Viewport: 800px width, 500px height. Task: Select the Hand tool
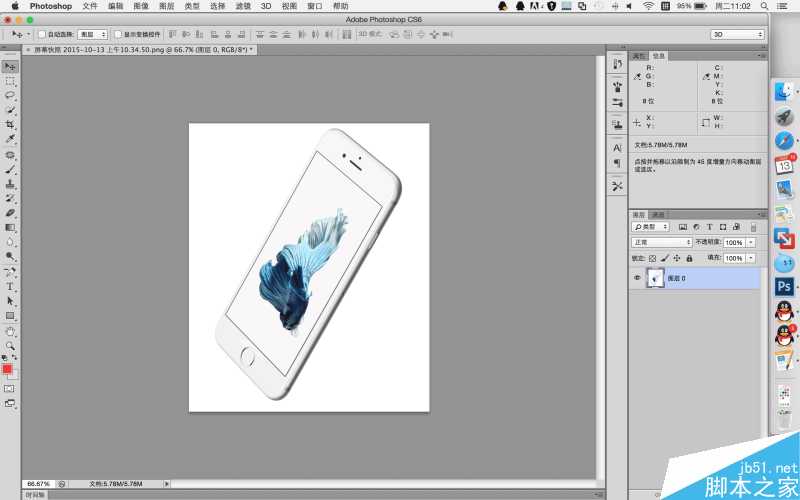pos(10,330)
